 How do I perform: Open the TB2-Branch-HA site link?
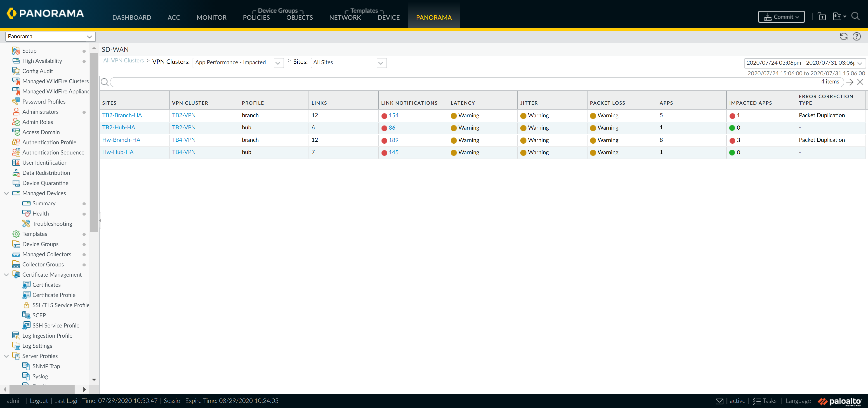pyautogui.click(x=122, y=115)
